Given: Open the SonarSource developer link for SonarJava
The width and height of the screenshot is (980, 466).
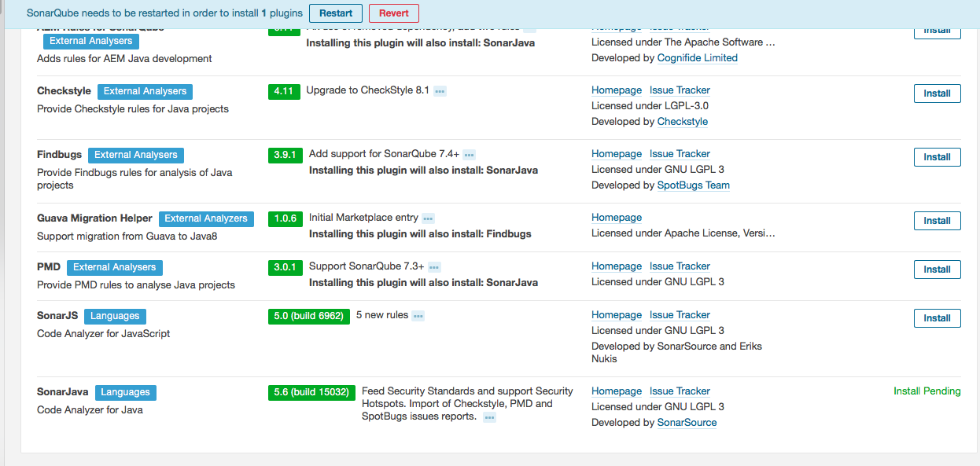Looking at the screenshot, I should pos(687,423).
